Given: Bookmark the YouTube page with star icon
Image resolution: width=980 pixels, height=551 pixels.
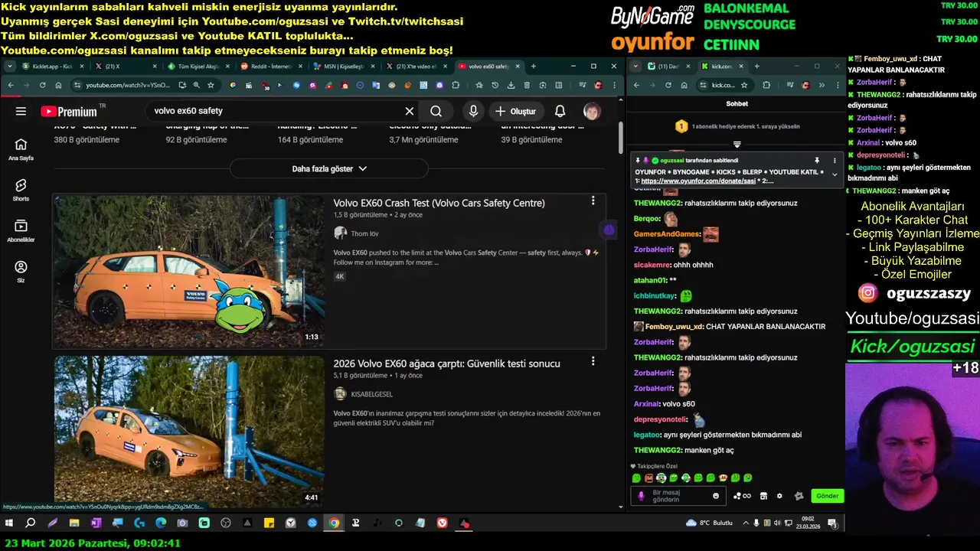Looking at the screenshot, I should pos(211,85).
